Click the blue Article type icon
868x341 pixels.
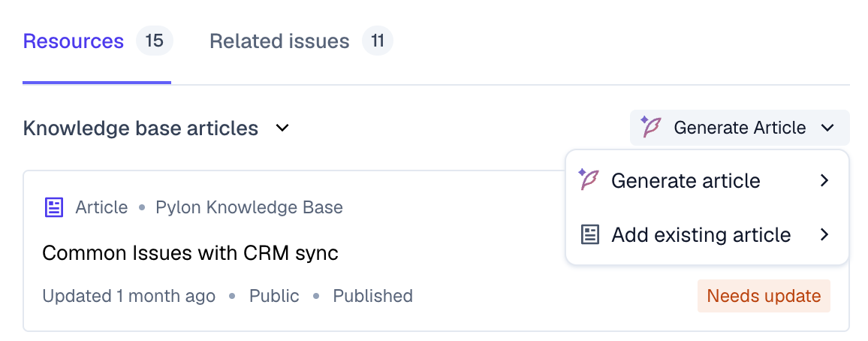tap(54, 207)
